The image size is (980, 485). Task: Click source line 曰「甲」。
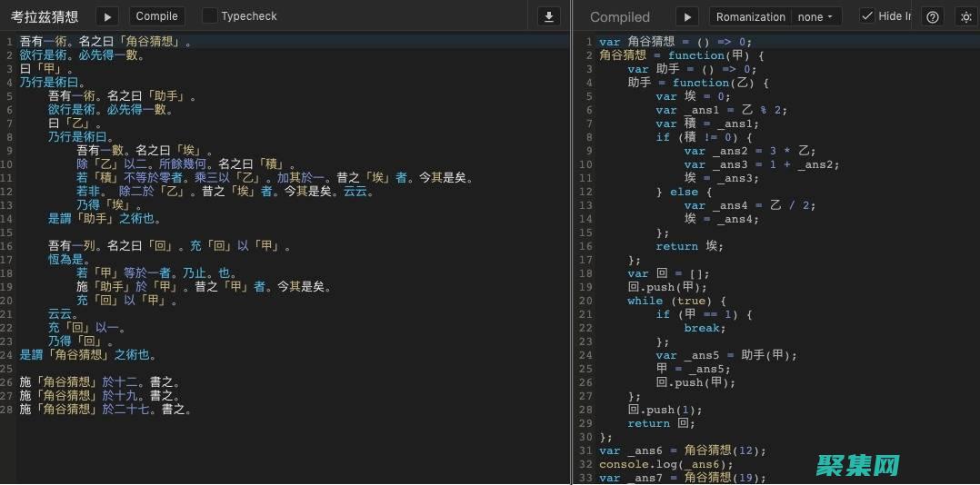pyautogui.click(x=47, y=69)
